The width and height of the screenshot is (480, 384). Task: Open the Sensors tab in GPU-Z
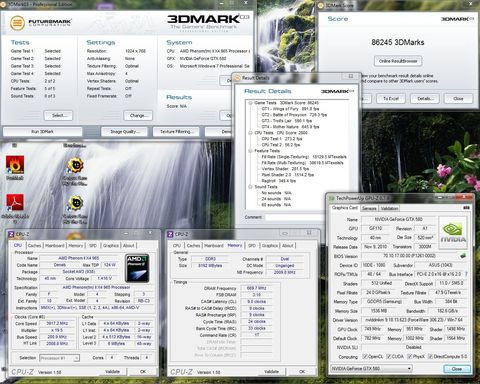[x=369, y=208]
